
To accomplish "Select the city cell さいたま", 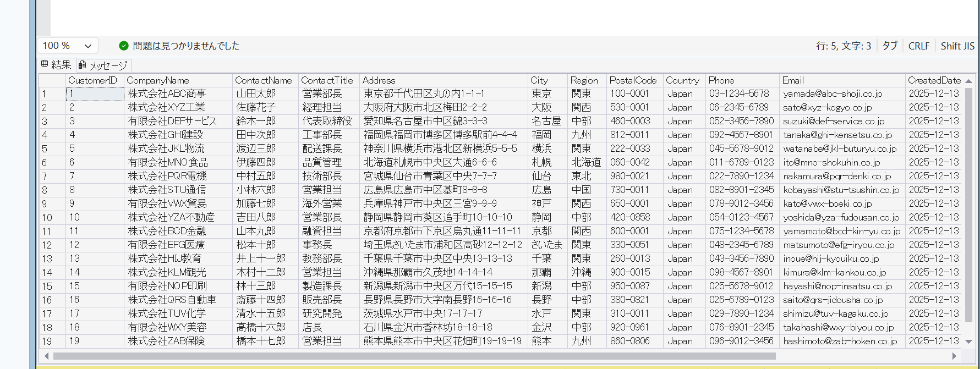I will (548, 245).
